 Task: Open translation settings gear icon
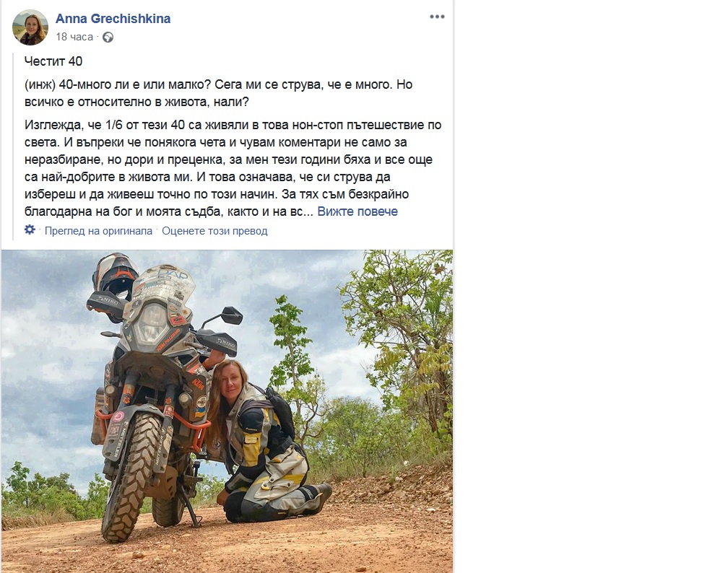[x=30, y=229]
